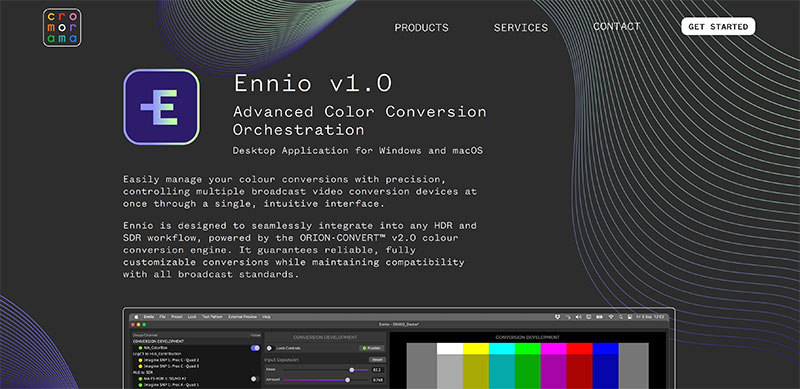Select the Imagine SNP 1: Proc C - Quad 2 row
Screen dimensions: 800x389
196,360
